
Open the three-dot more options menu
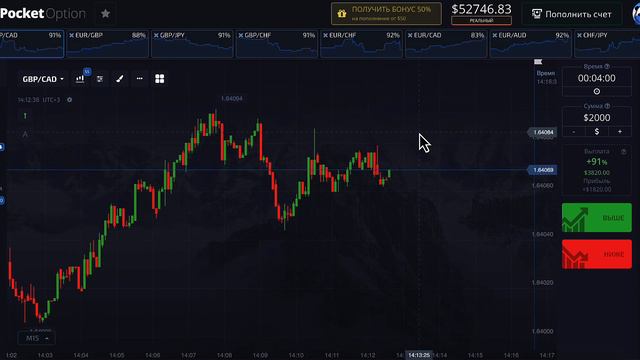[x=140, y=78]
